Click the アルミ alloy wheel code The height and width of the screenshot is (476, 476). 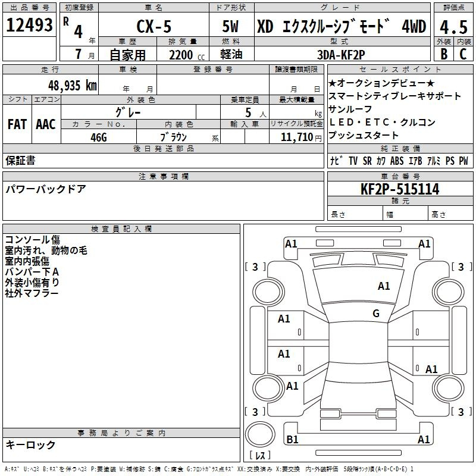(434, 161)
